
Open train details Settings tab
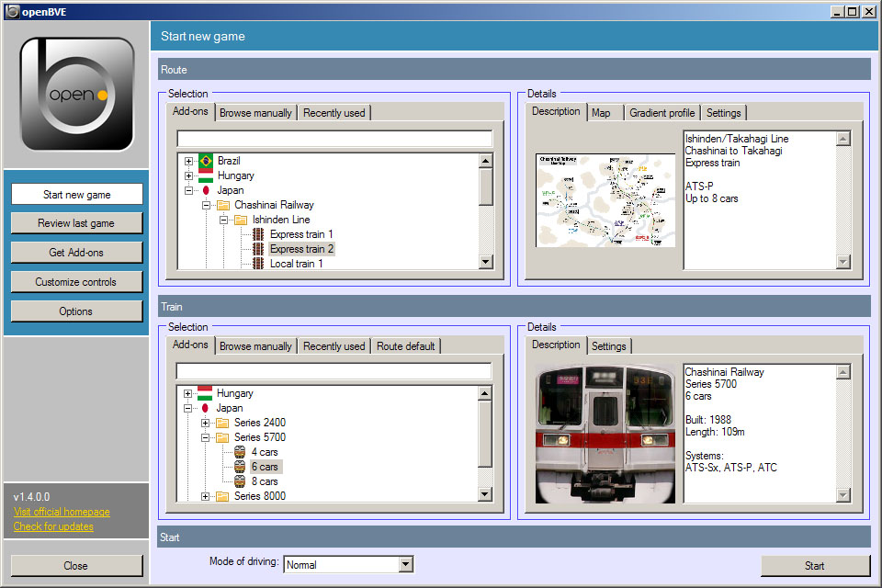coord(608,346)
